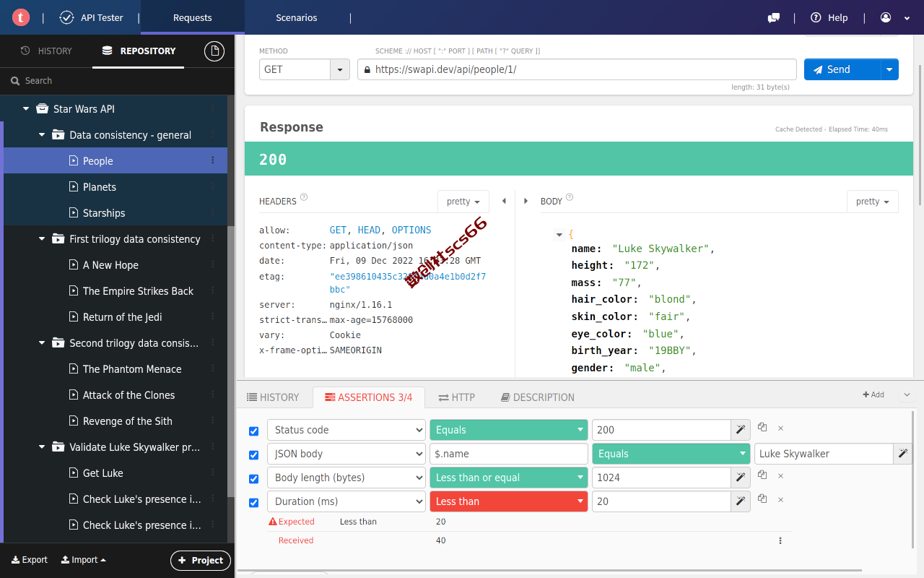Open the feedback chat icon

coord(774,17)
